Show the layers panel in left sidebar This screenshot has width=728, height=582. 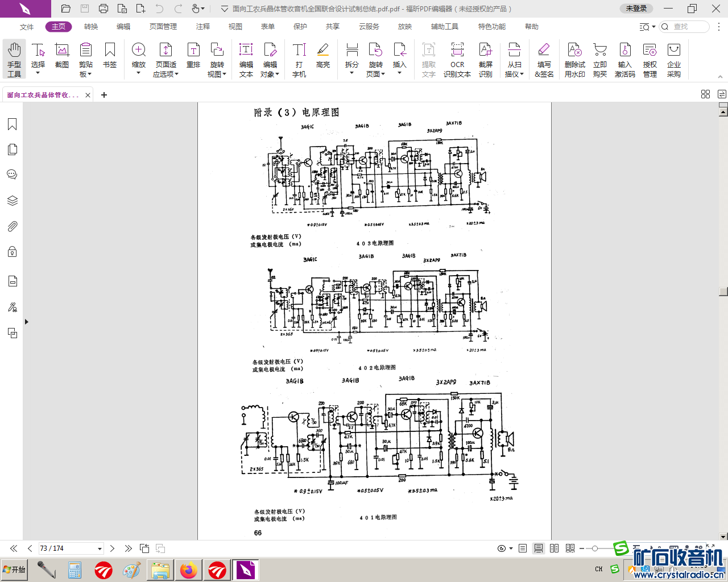point(12,201)
